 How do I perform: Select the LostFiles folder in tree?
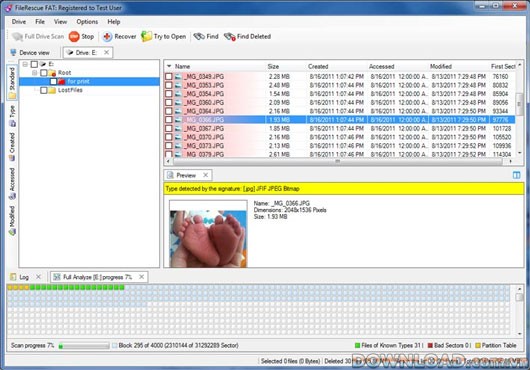point(70,90)
